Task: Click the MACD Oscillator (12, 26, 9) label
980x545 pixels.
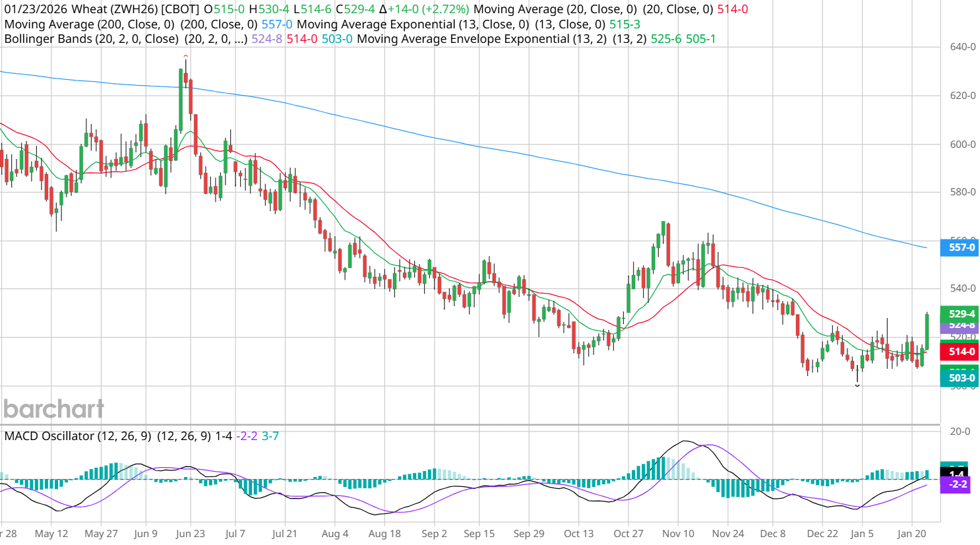Action: click(x=77, y=436)
